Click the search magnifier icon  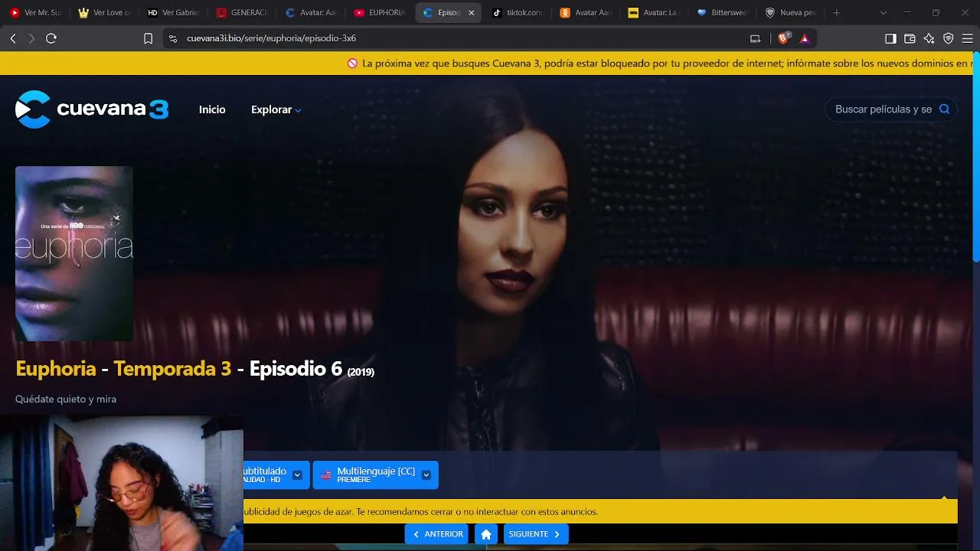point(945,109)
